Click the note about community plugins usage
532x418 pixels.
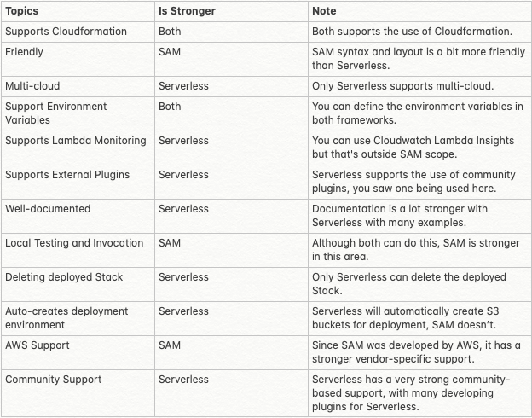[x=417, y=182]
